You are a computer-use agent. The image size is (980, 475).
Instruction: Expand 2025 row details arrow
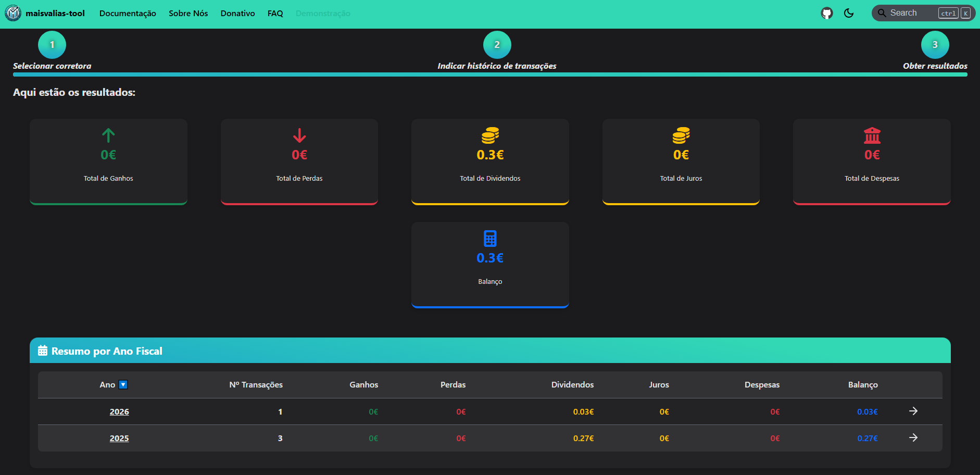click(x=913, y=438)
